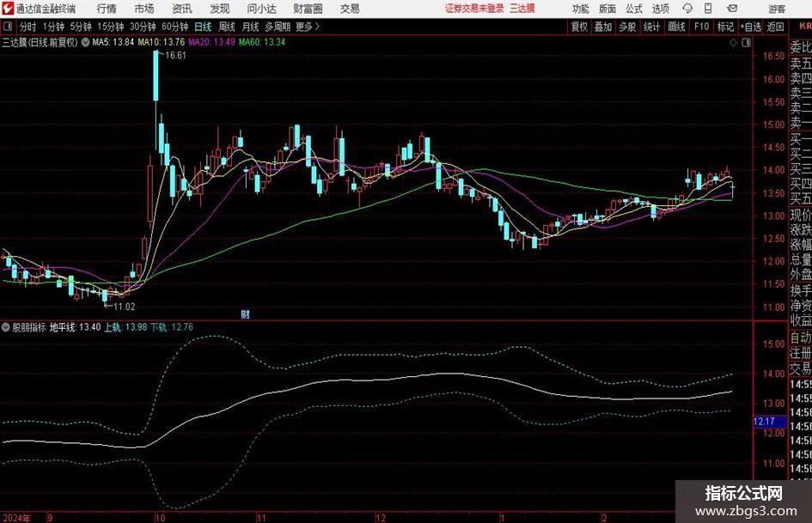Open the 多周期 multi-period view
Image resolution: width=812 pixels, height=523 pixels.
(x=278, y=27)
